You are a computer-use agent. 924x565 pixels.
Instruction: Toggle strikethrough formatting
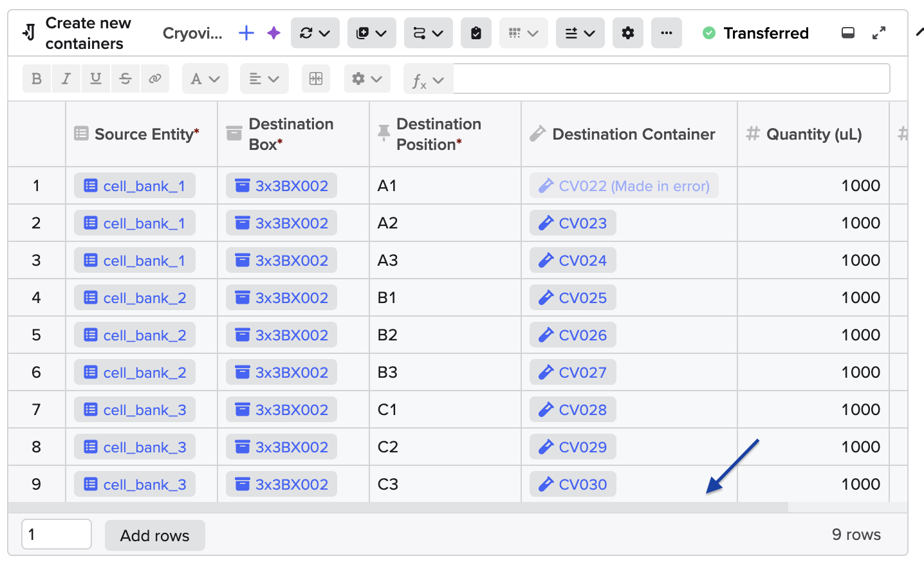(x=125, y=79)
